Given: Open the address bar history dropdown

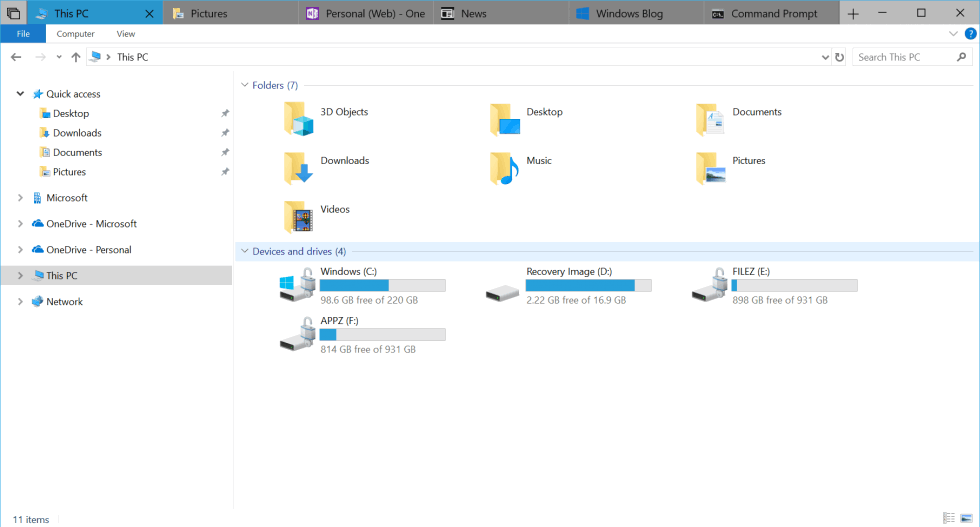Looking at the screenshot, I should pos(825,57).
